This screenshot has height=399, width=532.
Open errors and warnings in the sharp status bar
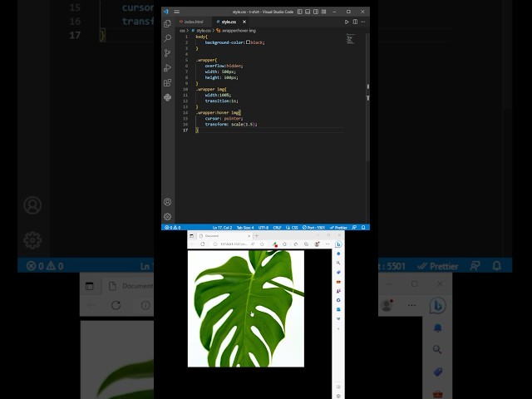click(173, 227)
